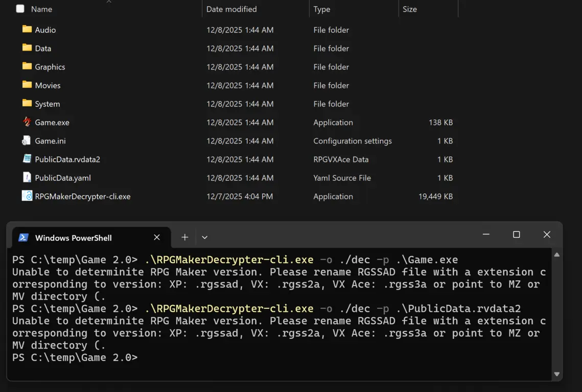Click the PublicData.yaml file icon
The height and width of the screenshot is (392, 582).
[27, 178]
